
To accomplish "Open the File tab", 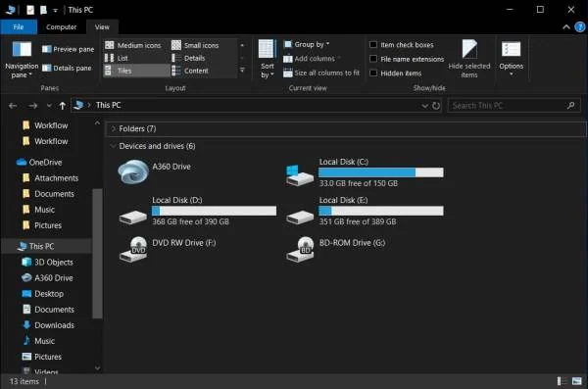I will [x=19, y=27].
